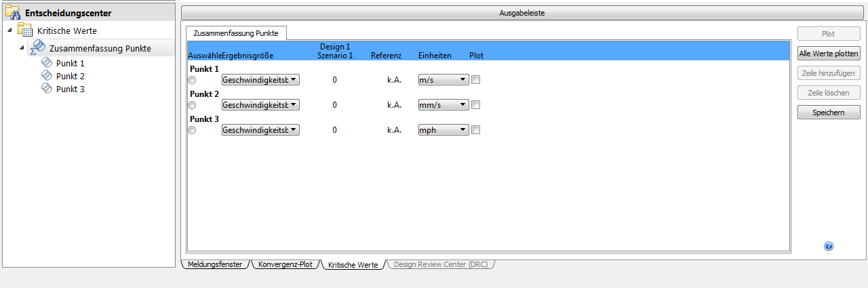Image resolution: width=868 pixels, height=288 pixels.
Task: Click the k.A. reference value for Punkt 2
Action: click(x=394, y=105)
